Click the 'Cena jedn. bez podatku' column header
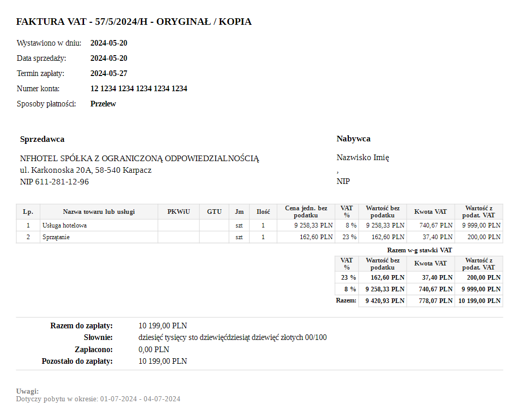 (306, 212)
